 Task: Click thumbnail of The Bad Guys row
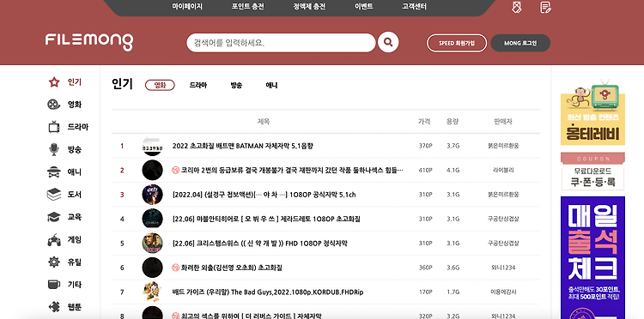click(152, 292)
